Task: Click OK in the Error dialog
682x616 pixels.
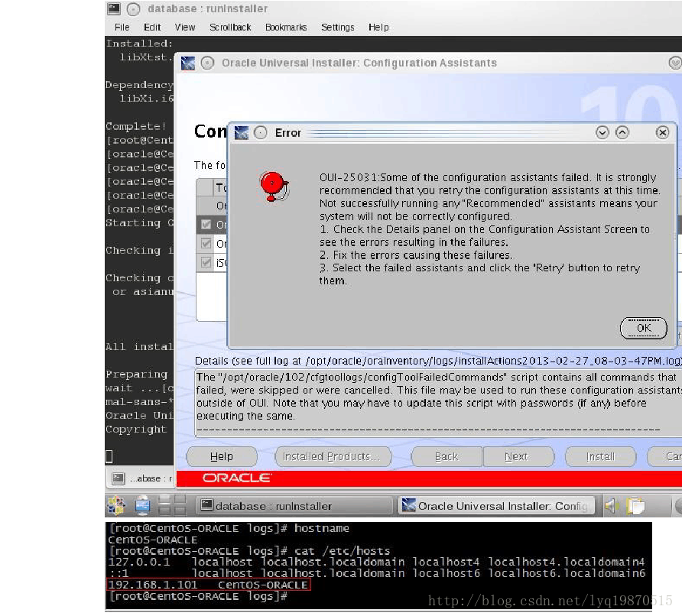Action: click(x=643, y=328)
